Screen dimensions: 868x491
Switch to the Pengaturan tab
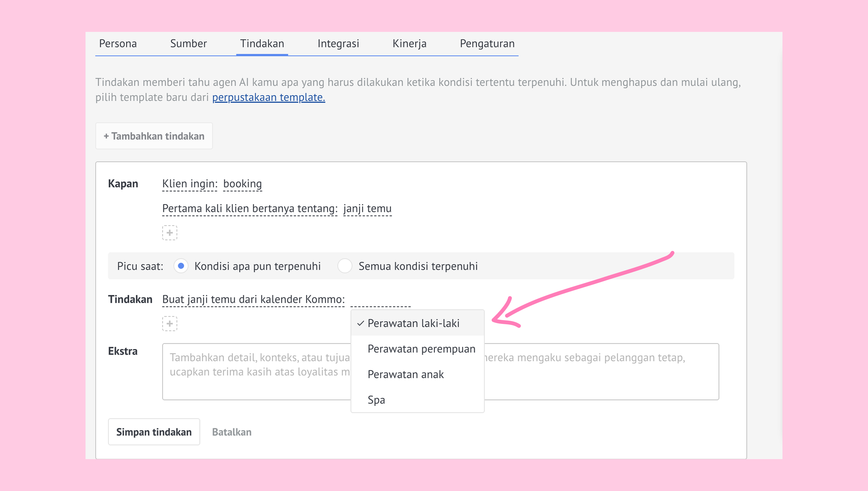point(487,43)
